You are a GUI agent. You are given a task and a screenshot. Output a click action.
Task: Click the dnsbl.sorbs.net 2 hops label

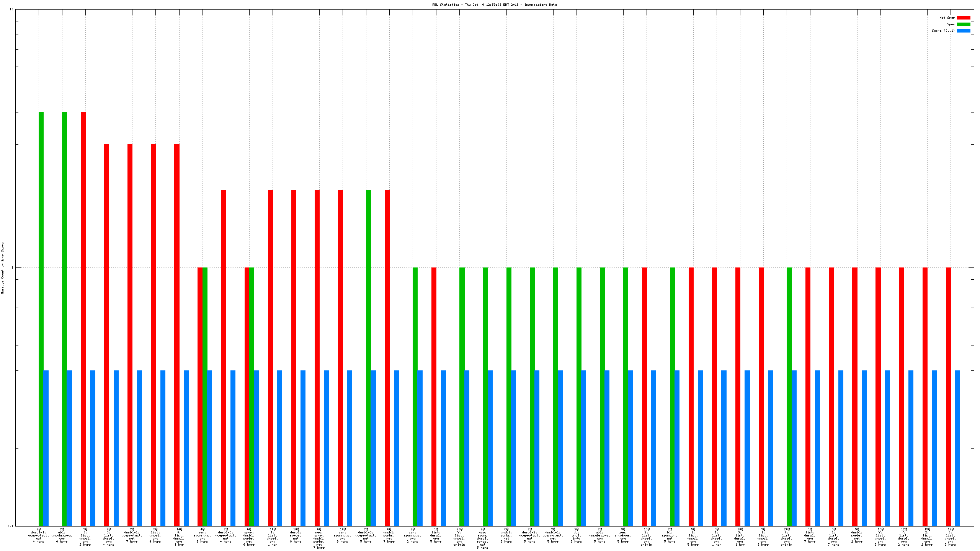click(857, 535)
